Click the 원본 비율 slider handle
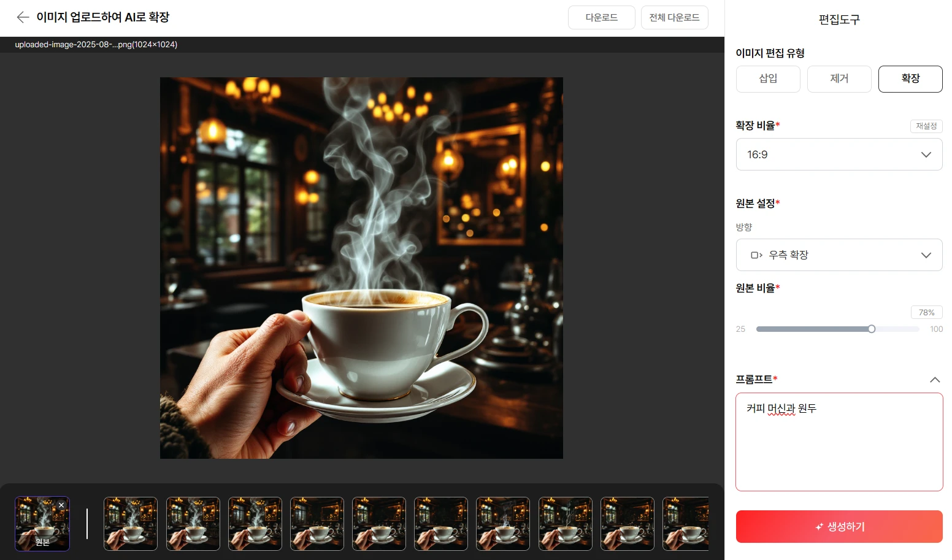 (x=872, y=329)
